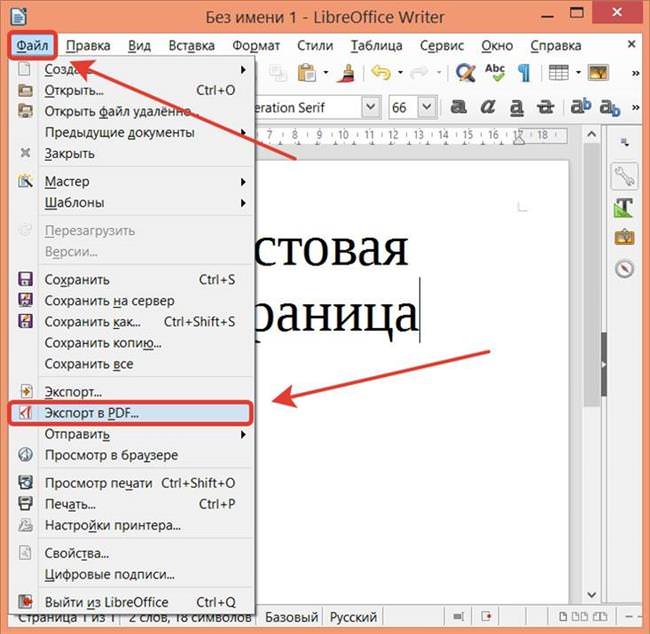650x634 pixels.
Task: Toggle Bold formatting icon
Action: click(458, 107)
